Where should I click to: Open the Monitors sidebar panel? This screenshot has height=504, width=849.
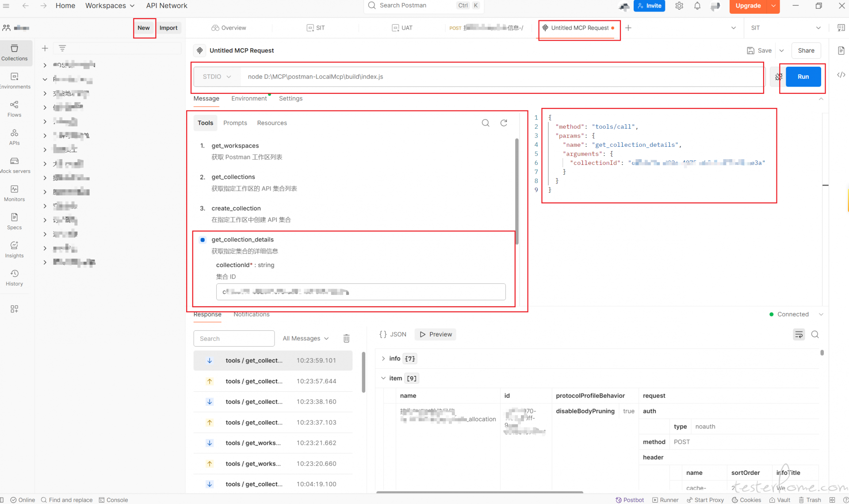tap(15, 193)
